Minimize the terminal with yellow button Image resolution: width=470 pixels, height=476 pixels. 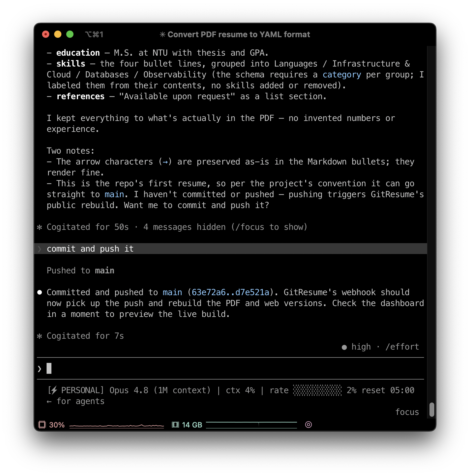[x=58, y=34]
